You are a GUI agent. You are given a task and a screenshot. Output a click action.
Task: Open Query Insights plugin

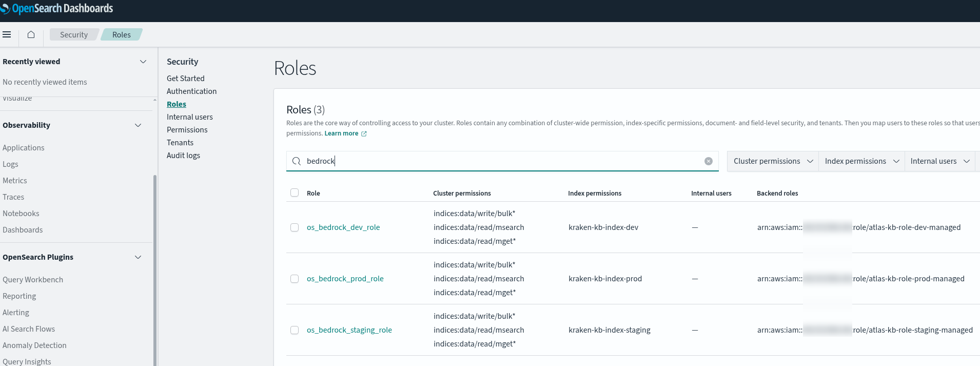27,362
